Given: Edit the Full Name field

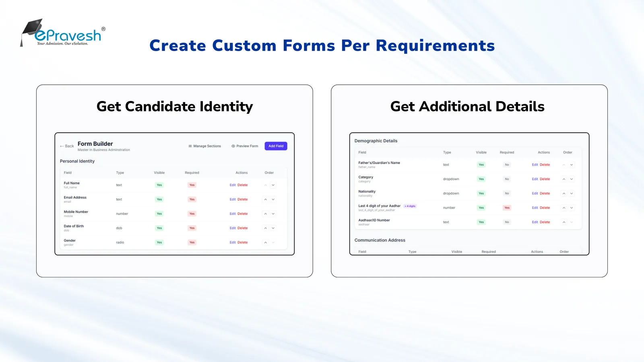Looking at the screenshot, I should 233,185.
